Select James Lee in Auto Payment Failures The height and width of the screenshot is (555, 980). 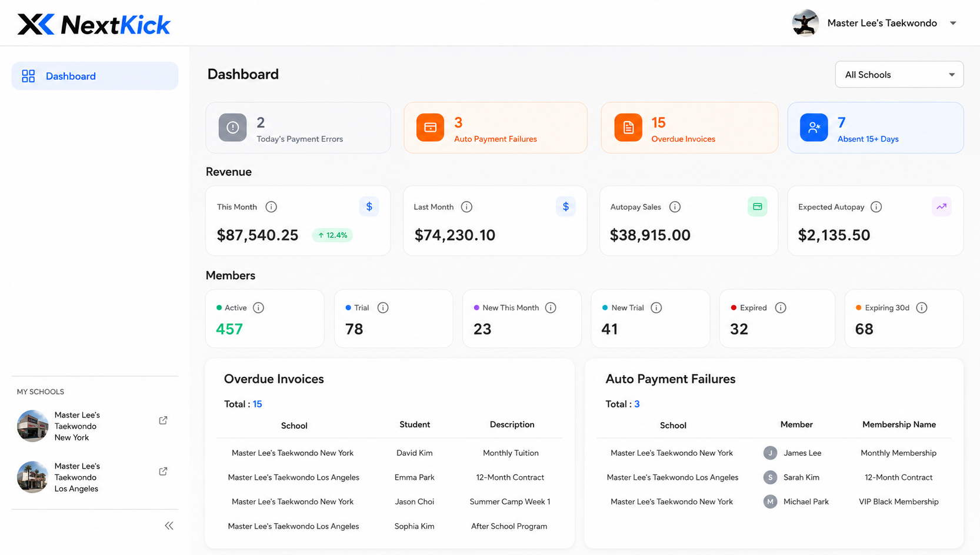[802, 453]
